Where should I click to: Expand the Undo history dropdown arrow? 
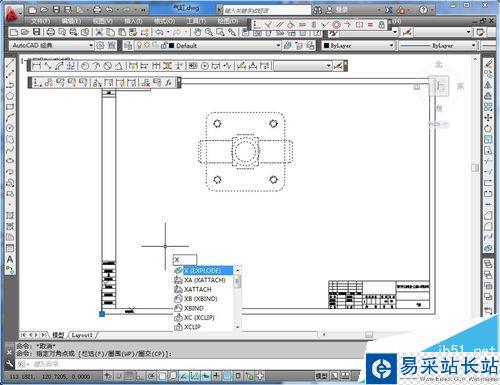point(168,32)
